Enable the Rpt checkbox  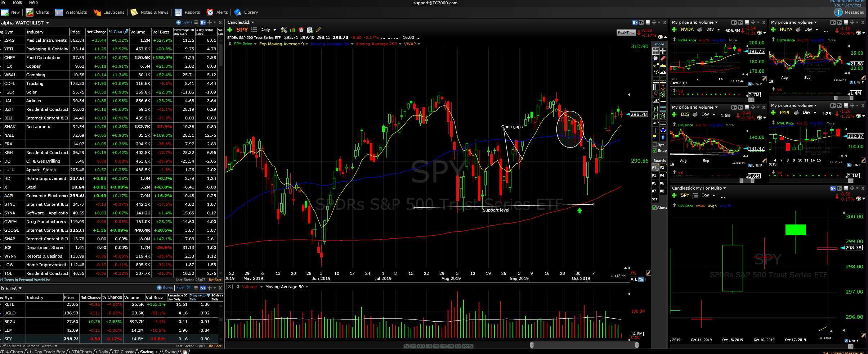(655, 145)
